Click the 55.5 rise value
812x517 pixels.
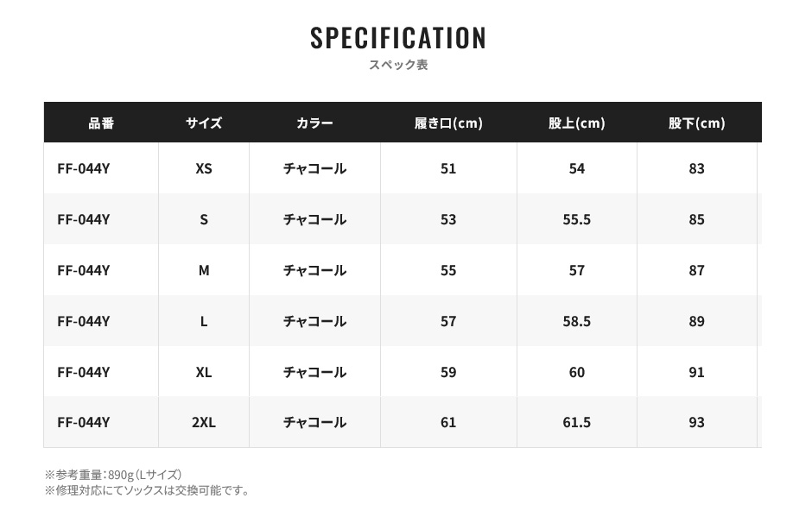576,219
